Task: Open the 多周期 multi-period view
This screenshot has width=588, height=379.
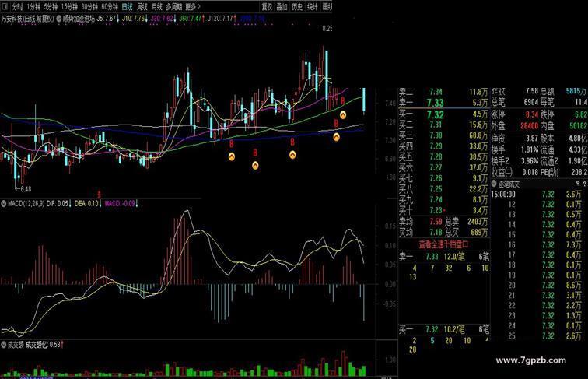Action: click(174, 7)
